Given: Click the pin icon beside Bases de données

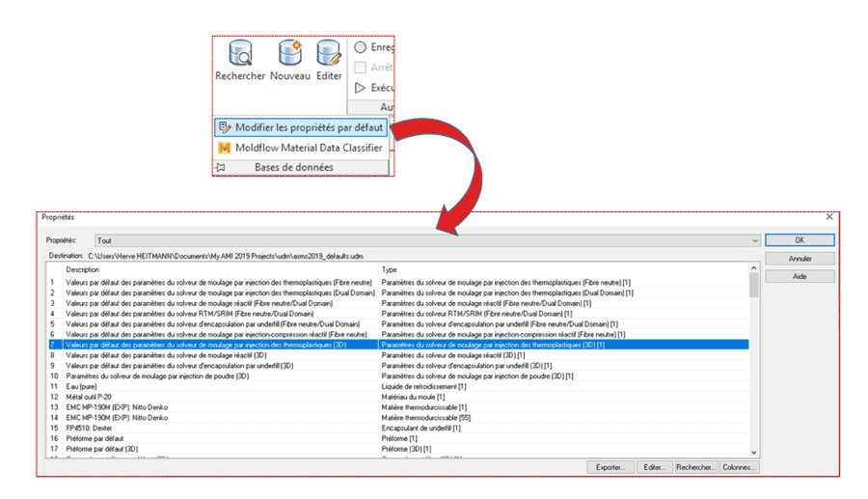Looking at the screenshot, I should point(221,167).
